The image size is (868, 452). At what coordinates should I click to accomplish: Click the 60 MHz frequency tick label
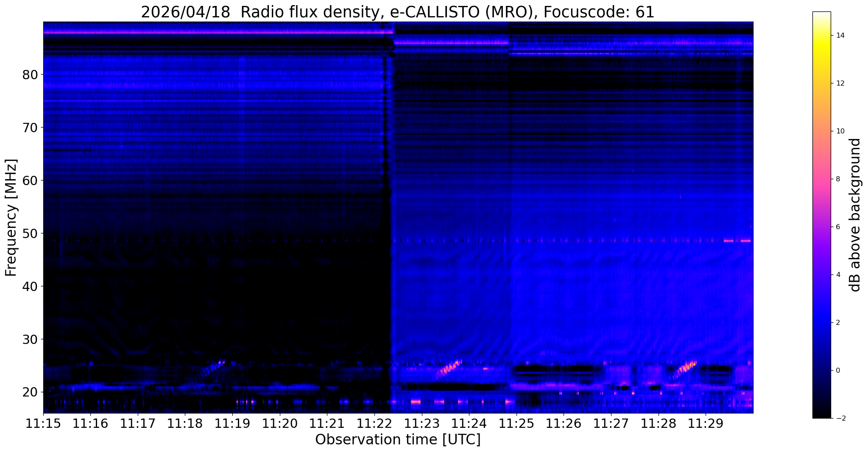[x=30, y=180]
